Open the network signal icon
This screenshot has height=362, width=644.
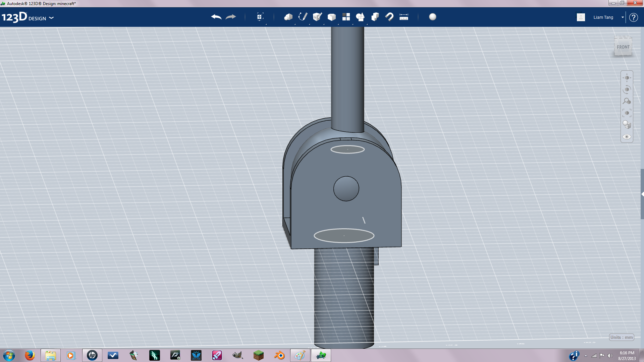tap(594, 356)
